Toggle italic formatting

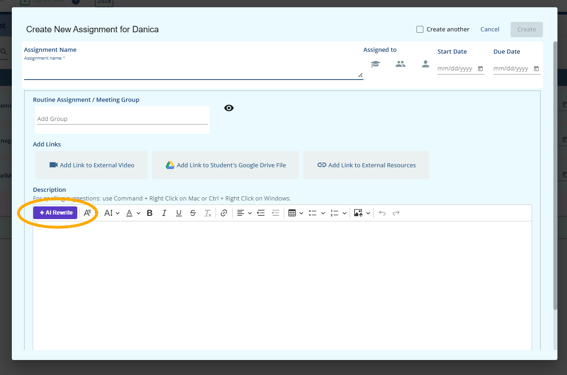coord(164,213)
